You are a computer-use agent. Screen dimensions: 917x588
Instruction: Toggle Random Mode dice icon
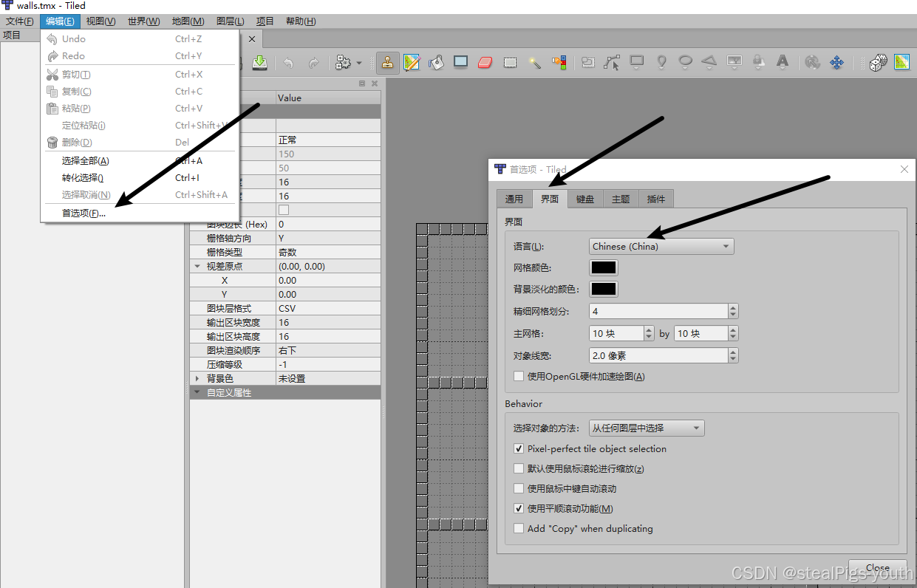pos(878,63)
